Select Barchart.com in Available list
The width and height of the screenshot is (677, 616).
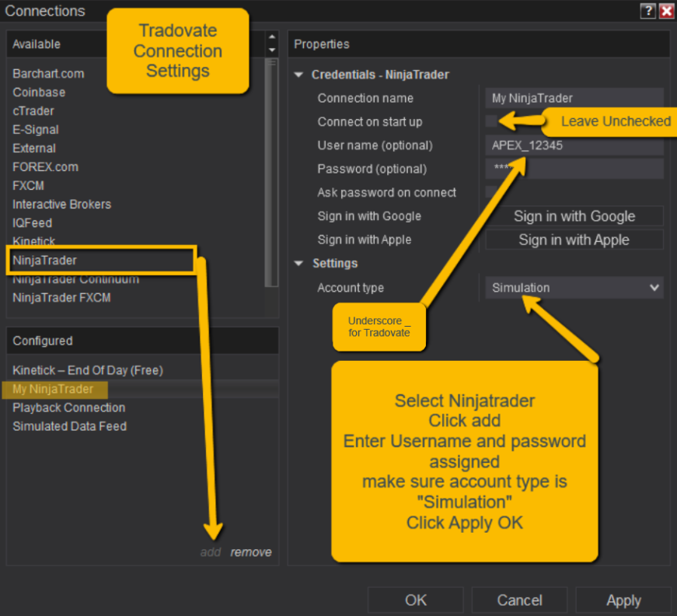(48, 74)
